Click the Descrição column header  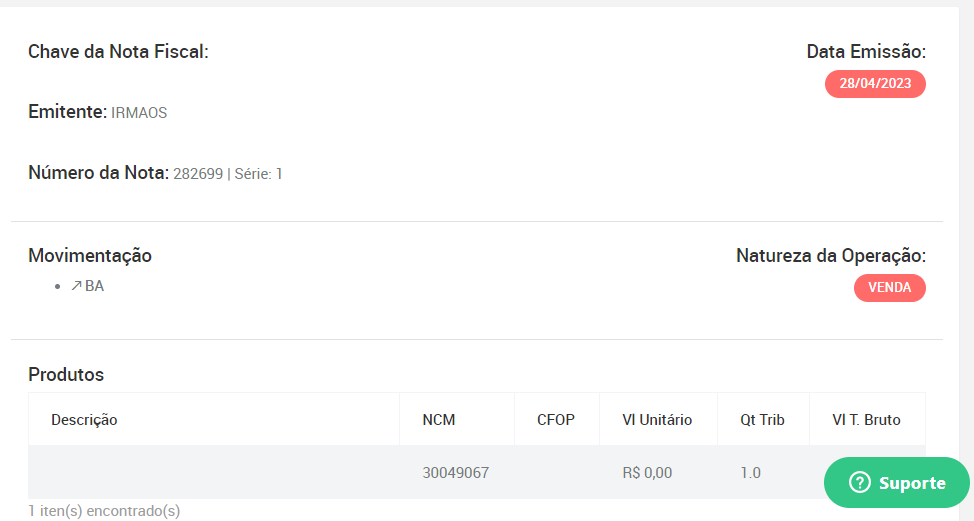pos(84,420)
